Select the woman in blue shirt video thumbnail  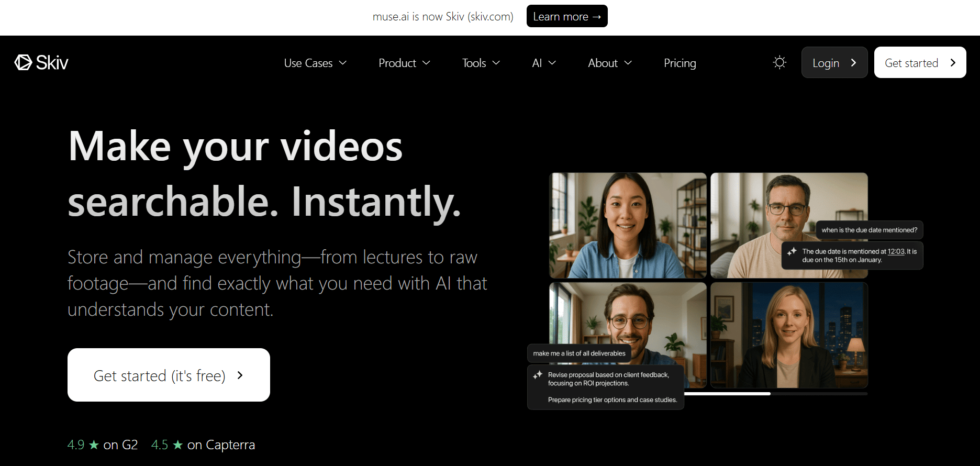(628, 225)
